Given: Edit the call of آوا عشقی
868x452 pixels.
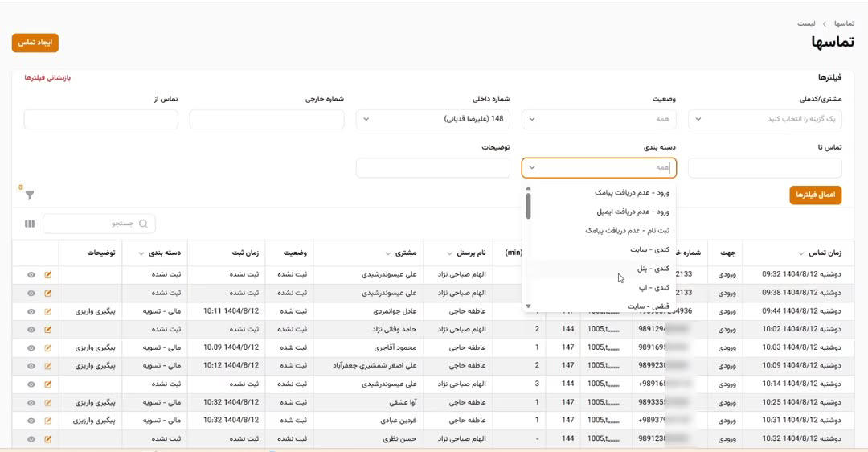Looking at the screenshot, I should pyautogui.click(x=48, y=403).
